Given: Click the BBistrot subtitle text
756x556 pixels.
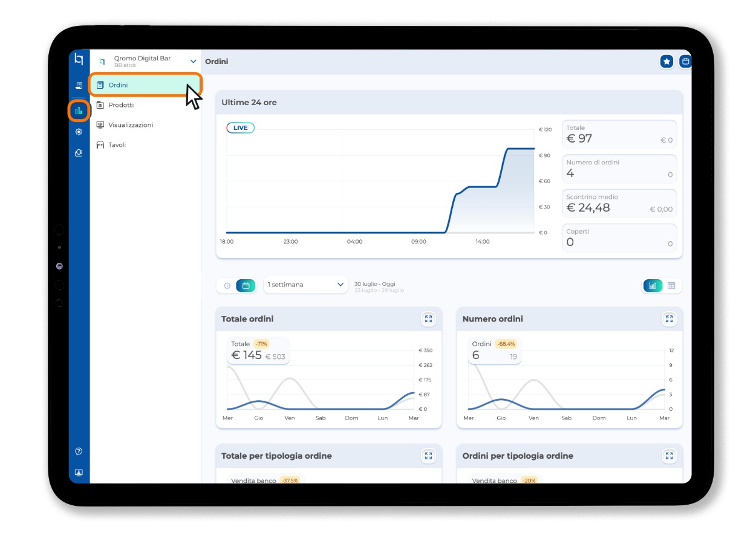Looking at the screenshot, I should (125, 65).
